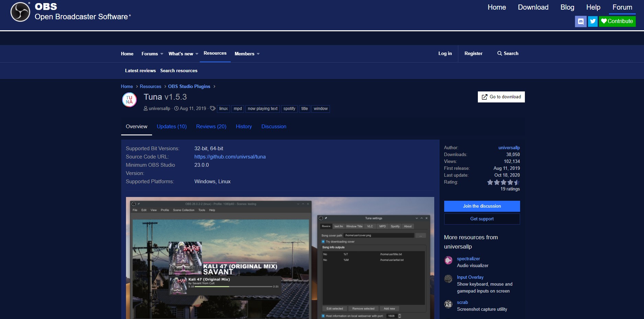The width and height of the screenshot is (644, 319).
Task: Open the spectralizer resource link
Action: [468, 259]
